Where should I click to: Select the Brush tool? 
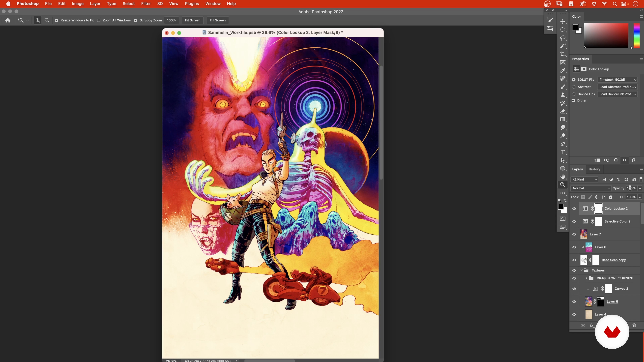point(563,87)
